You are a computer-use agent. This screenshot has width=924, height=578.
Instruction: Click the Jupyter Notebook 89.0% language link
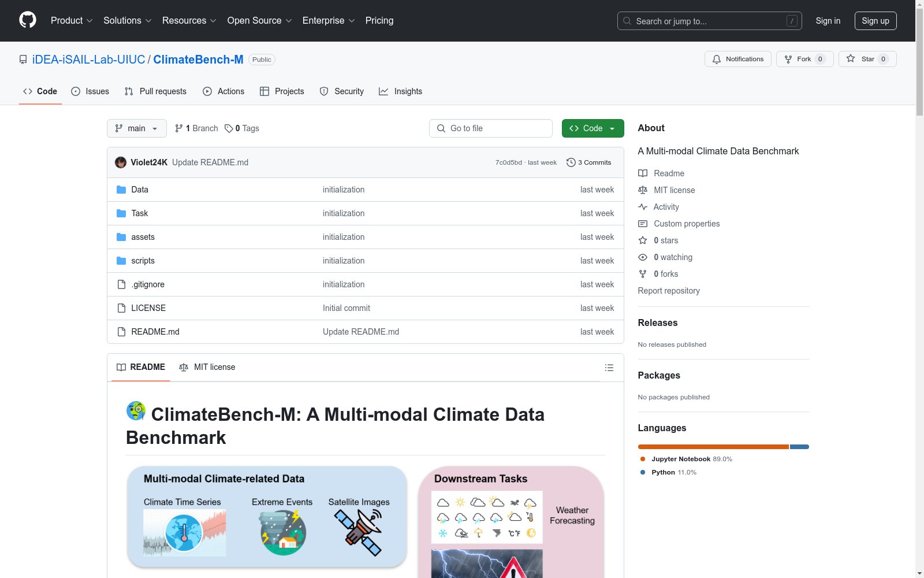click(687, 459)
